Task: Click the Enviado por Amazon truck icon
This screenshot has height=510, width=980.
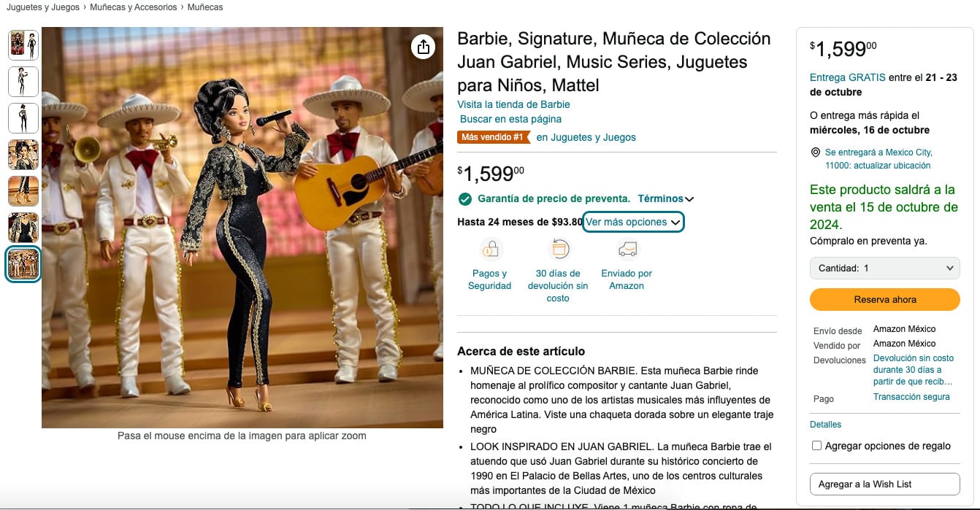Action: tap(627, 250)
